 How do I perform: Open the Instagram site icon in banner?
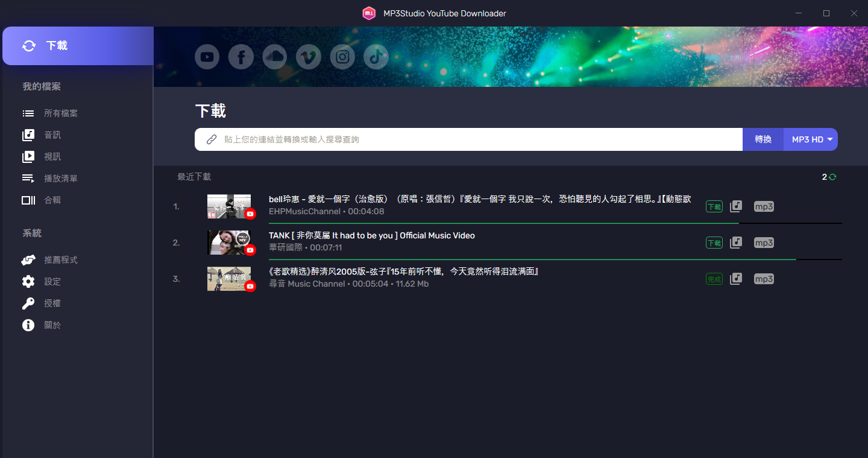(x=342, y=57)
